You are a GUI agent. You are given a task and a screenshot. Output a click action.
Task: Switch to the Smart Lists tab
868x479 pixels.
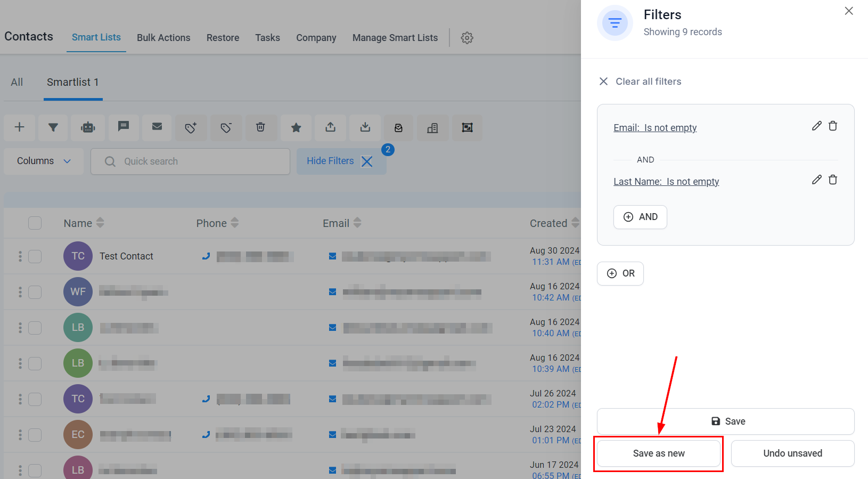(96, 37)
